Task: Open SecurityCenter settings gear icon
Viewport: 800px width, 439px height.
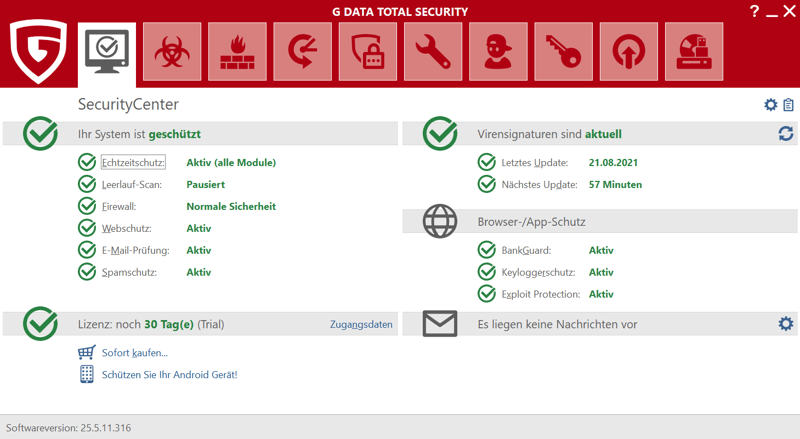Action: [x=770, y=105]
